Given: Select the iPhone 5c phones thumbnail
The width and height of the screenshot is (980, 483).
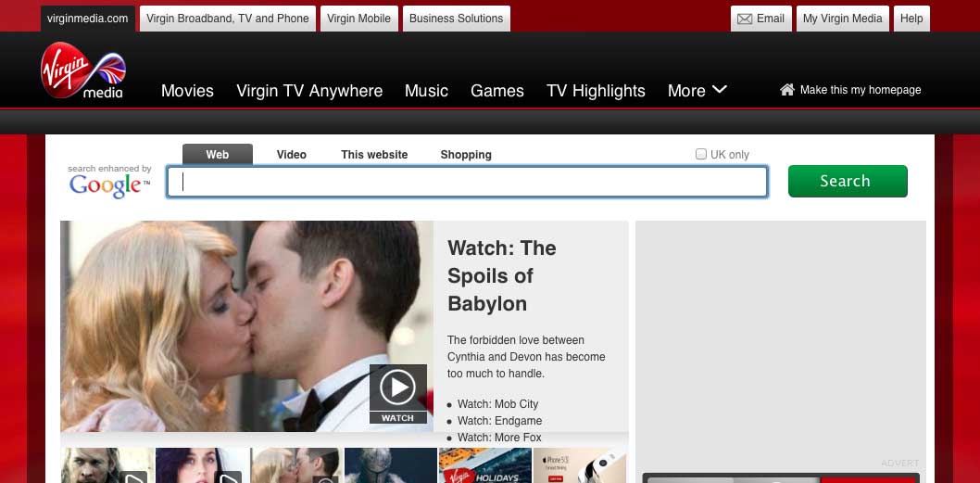Looking at the screenshot, I should 579,465.
